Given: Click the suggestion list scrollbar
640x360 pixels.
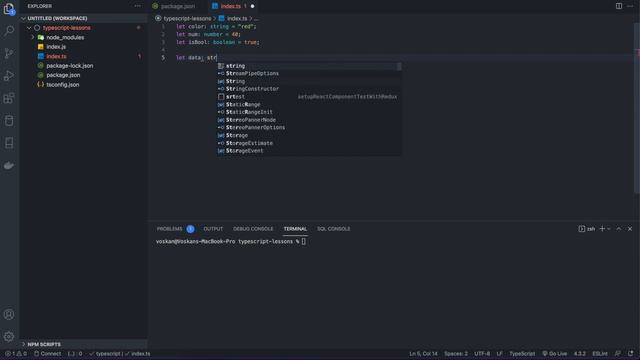Looking at the screenshot, I should (399, 66).
